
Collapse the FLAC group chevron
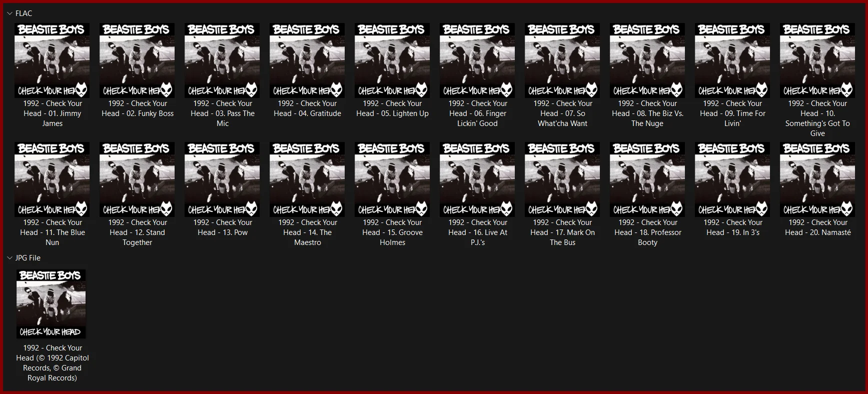[10, 13]
